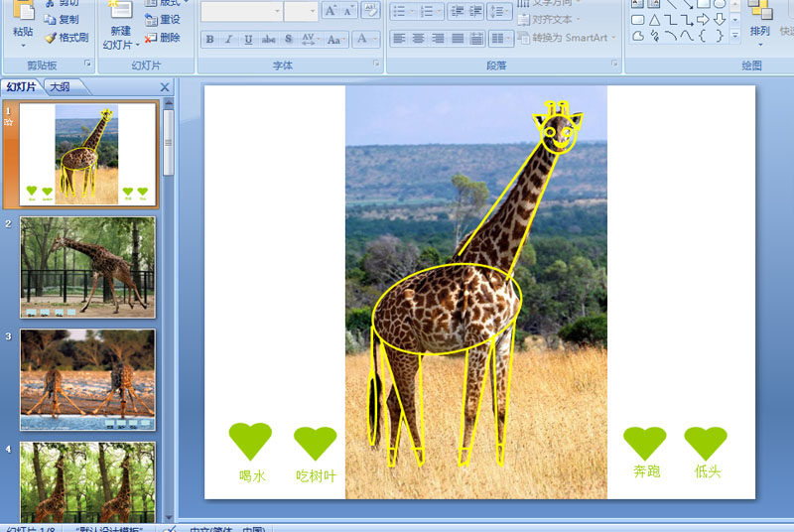This screenshot has width=794, height=532.
Task: Toggle Bold formatting button
Action: 209,39
